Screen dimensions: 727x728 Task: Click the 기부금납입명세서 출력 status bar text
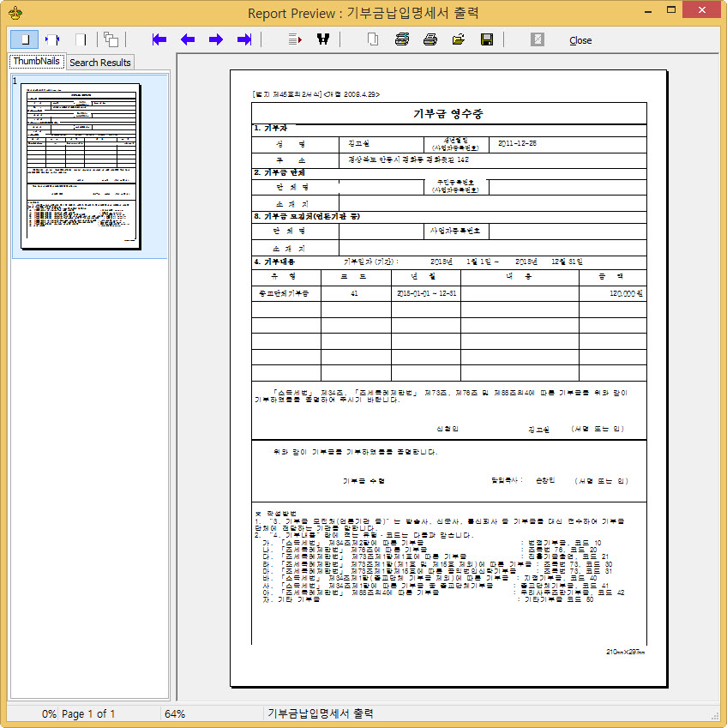tap(321, 713)
